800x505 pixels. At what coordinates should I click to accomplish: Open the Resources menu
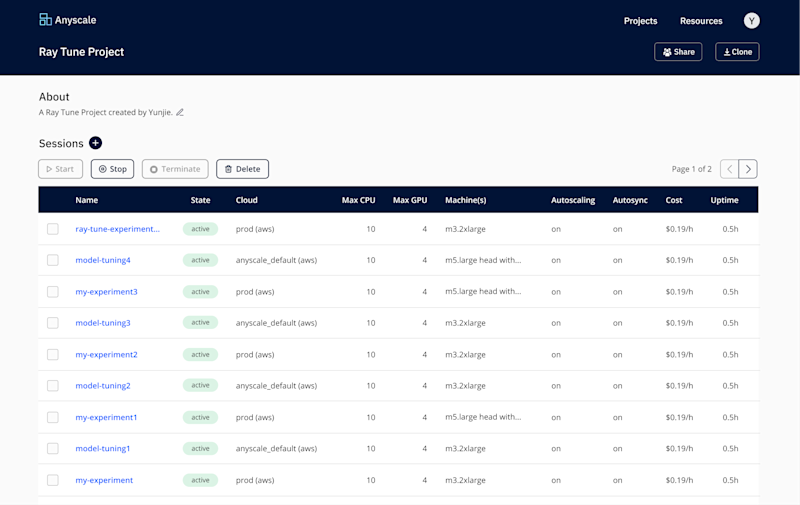(701, 21)
